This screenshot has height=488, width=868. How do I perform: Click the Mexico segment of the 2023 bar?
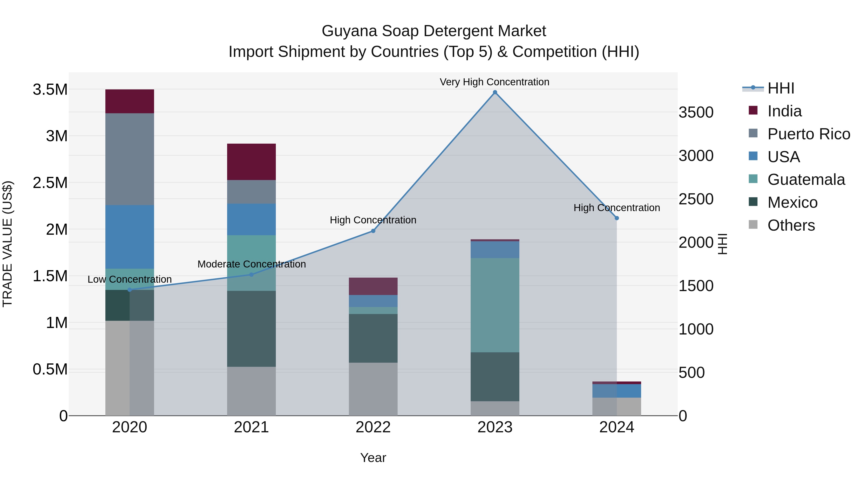click(x=495, y=377)
